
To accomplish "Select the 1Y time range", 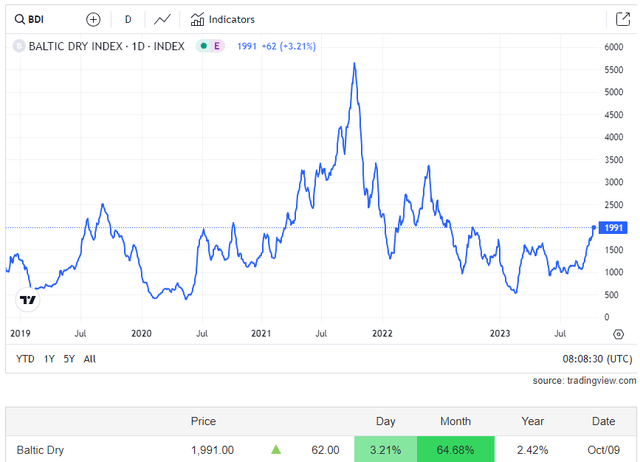I will pos(49,358).
